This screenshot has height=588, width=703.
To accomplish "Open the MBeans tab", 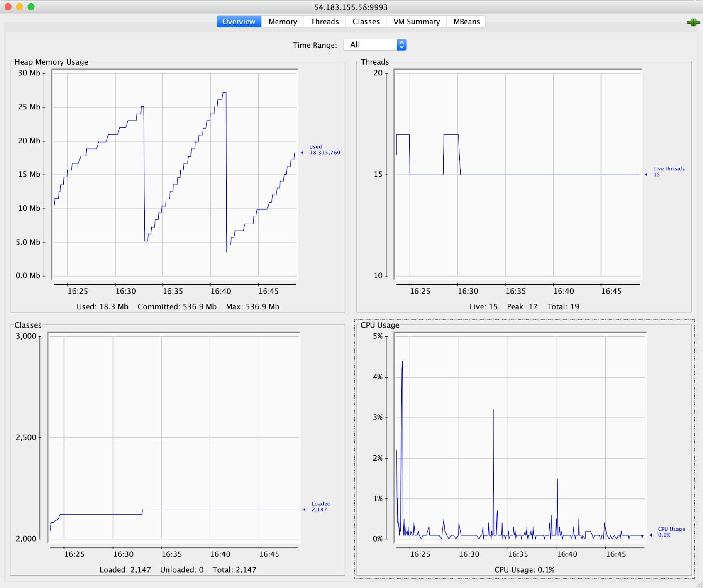I will click(x=466, y=21).
